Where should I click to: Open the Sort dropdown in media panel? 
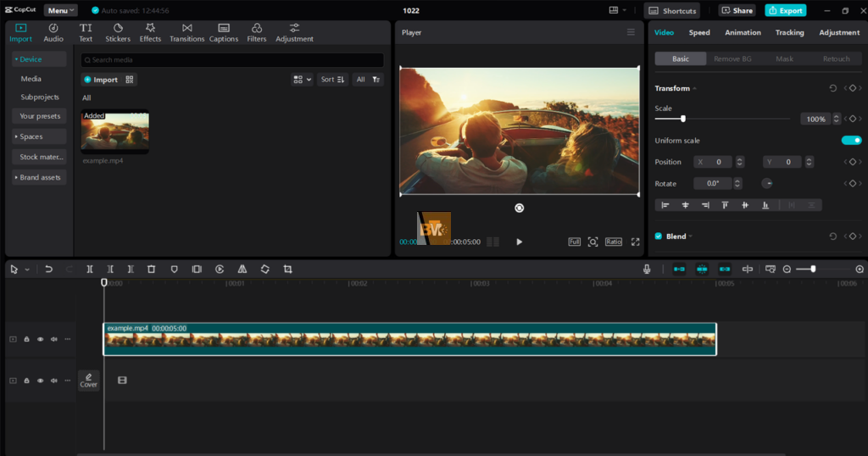(x=332, y=80)
